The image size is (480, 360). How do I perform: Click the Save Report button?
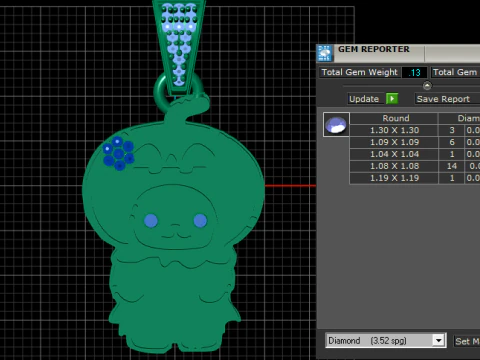tap(447, 99)
